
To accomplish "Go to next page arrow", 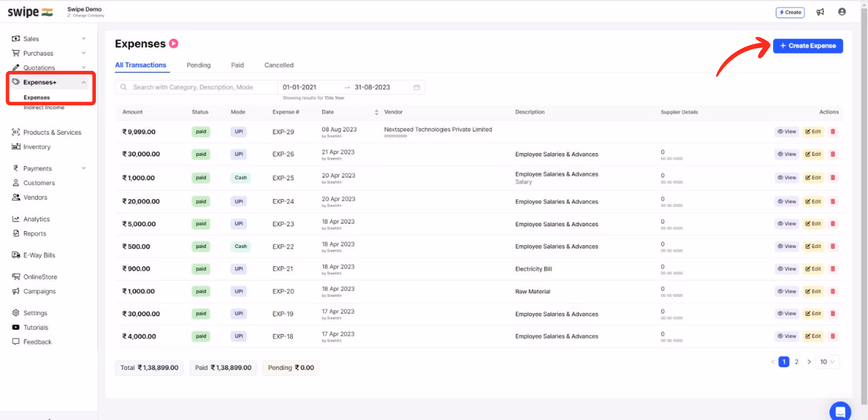I will (809, 362).
